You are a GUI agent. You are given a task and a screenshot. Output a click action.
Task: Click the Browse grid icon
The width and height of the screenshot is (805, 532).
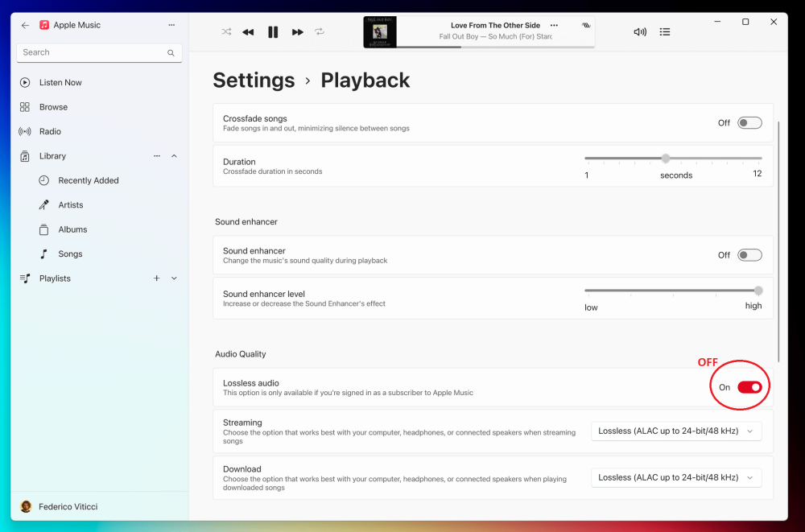point(25,107)
